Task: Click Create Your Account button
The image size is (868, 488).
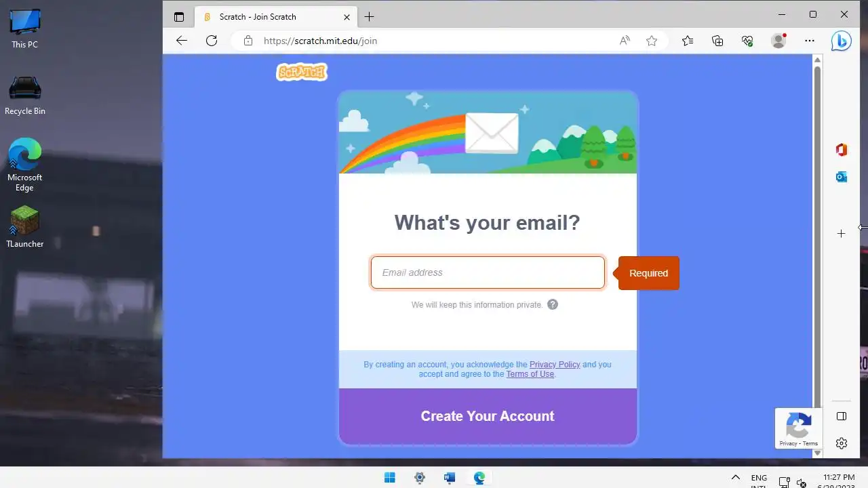Action: (488, 416)
